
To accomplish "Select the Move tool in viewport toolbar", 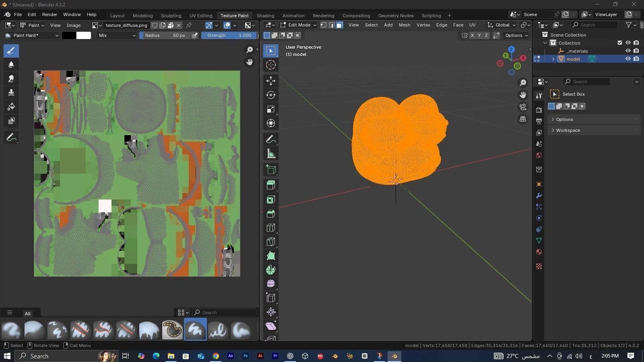I will tap(271, 81).
